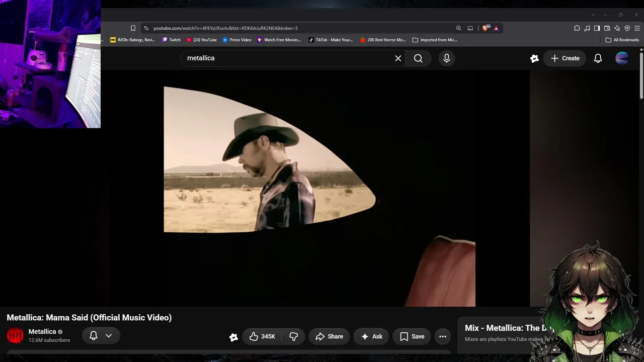The height and width of the screenshot is (362, 644).
Task: Click the Mama Said video player
Action: coord(319,189)
